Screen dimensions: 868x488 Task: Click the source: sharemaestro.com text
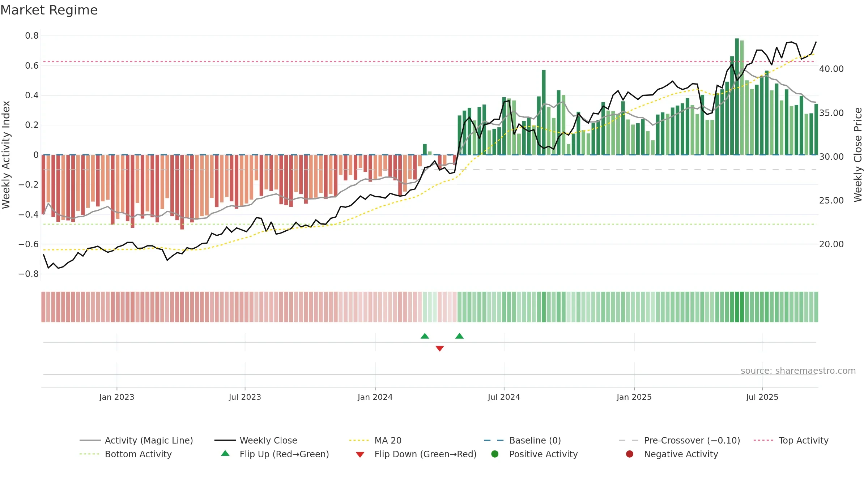(798, 371)
